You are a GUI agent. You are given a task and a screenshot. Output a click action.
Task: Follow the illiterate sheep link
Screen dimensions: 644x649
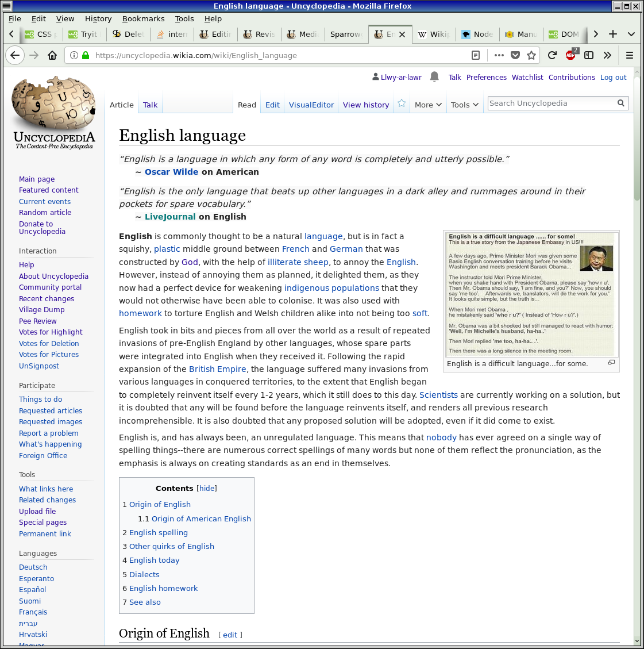click(298, 262)
